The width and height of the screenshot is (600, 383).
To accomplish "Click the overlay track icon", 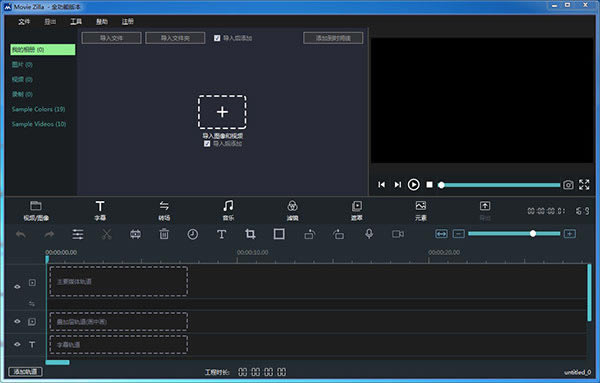I will [32, 322].
